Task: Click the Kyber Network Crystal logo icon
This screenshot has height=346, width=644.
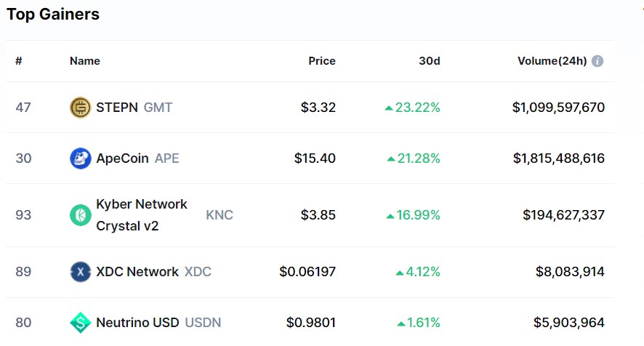Action: pyautogui.click(x=81, y=215)
